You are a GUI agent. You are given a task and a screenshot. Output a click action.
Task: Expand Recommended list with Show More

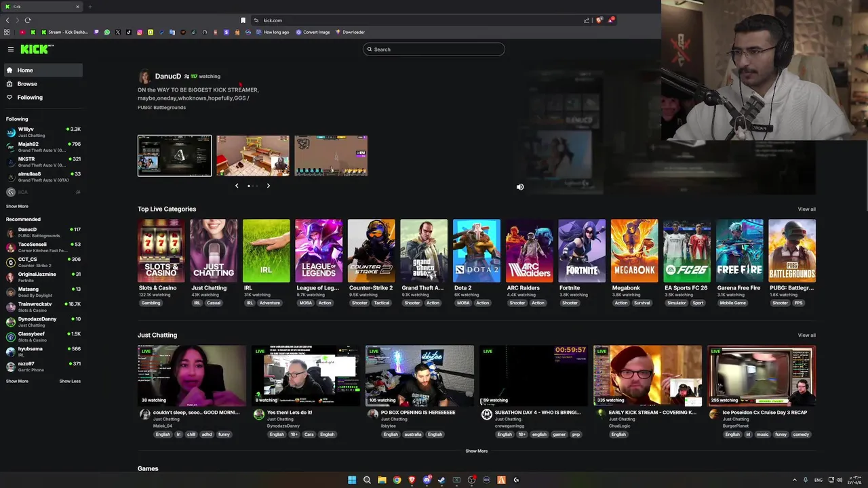coord(17,381)
